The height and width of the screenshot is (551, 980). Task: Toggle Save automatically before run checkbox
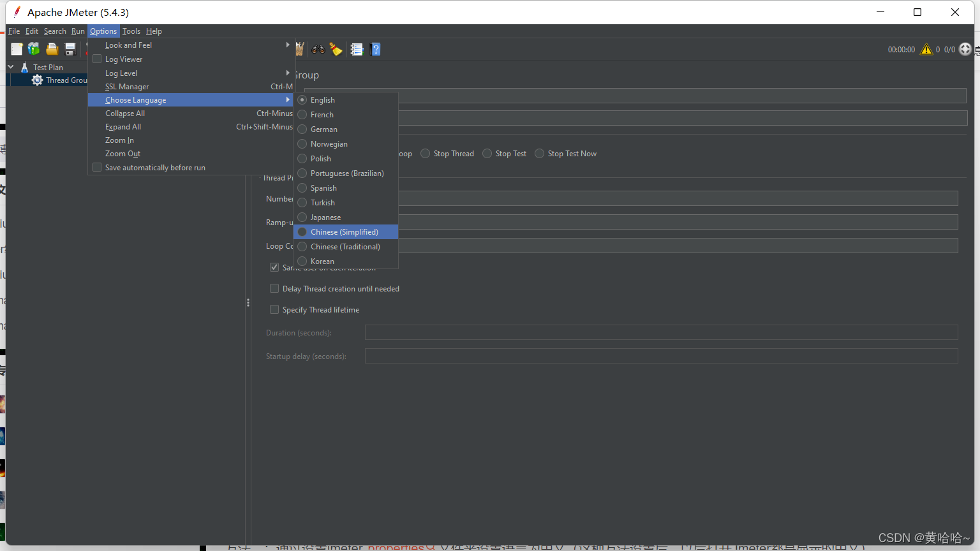tap(97, 167)
